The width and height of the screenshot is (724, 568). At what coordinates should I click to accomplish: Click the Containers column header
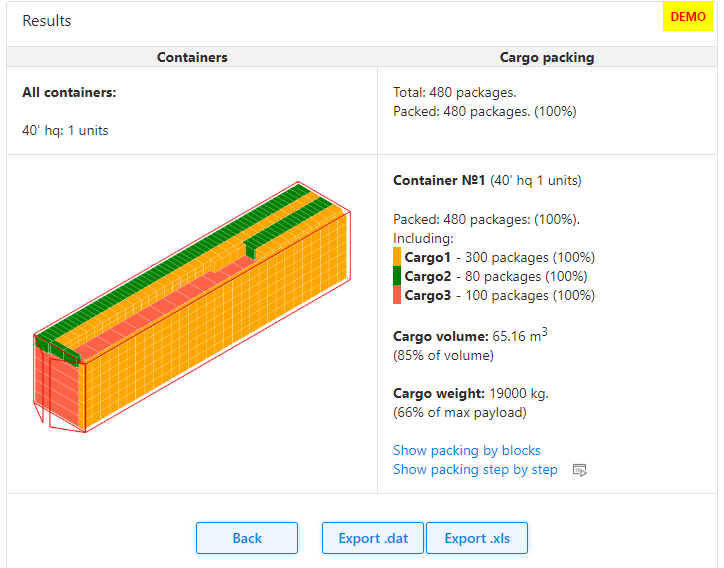(192, 58)
